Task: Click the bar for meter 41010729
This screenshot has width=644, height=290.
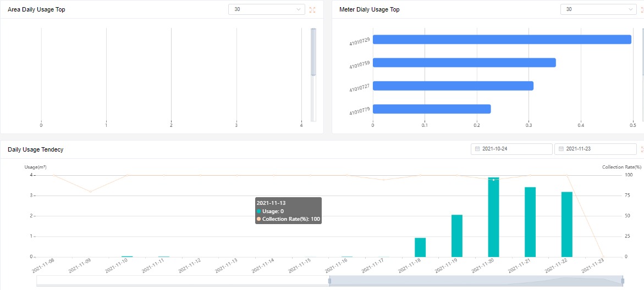Action: click(x=502, y=40)
